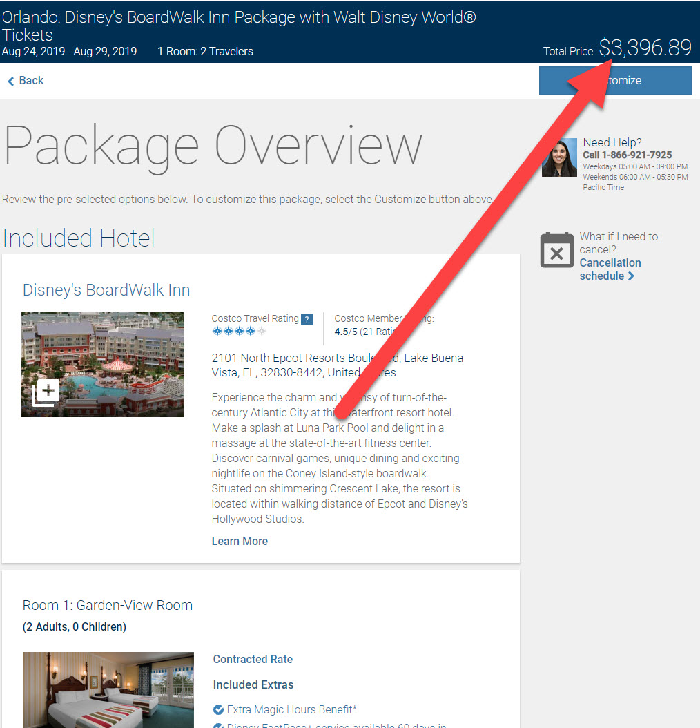Click the Extra Magic Hours Benefit checkmark icon

pos(218,709)
